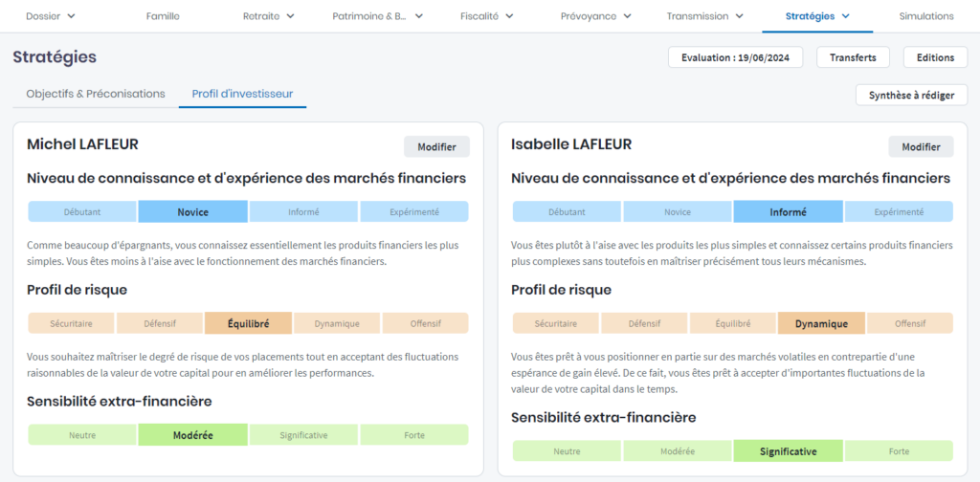Switch to Objectifs & Préconisations tab
Screen dimensions: 980x482
point(96,94)
